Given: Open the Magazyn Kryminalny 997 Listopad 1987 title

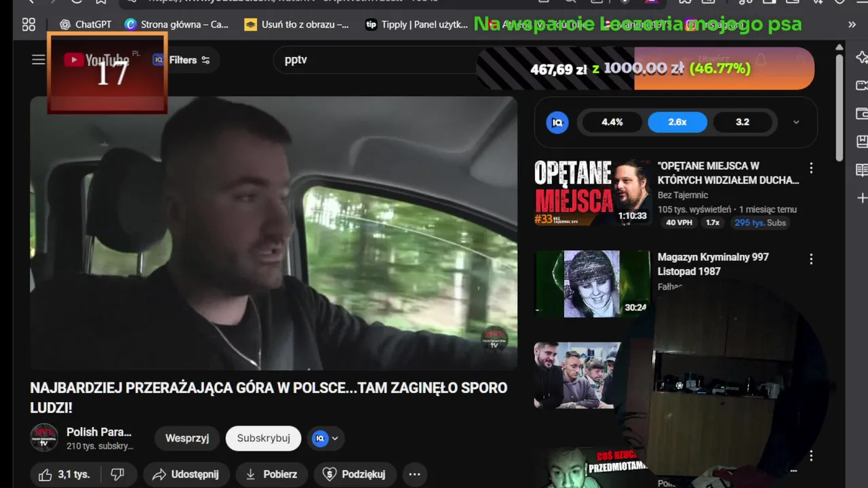Looking at the screenshot, I should 713,264.
